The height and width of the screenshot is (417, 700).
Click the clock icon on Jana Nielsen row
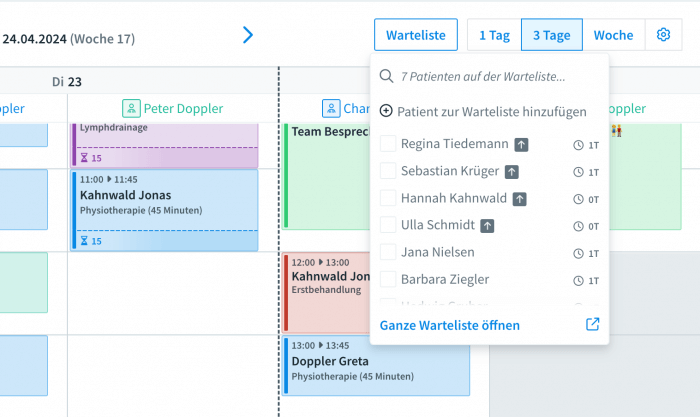(x=578, y=253)
